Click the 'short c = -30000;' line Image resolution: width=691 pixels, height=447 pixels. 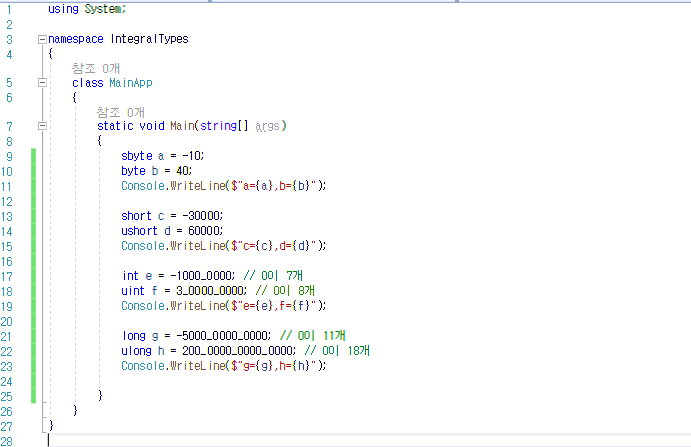pos(172,216)
